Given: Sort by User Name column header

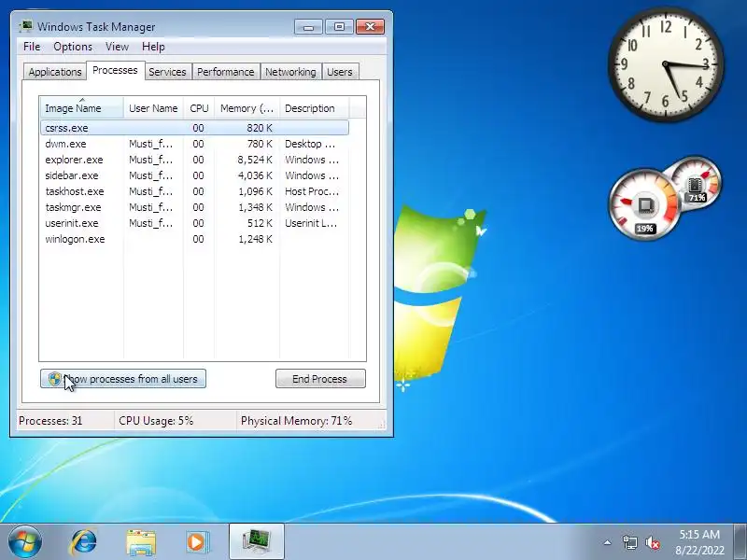Looking at the screenshot, I should [x=153, y=108].
